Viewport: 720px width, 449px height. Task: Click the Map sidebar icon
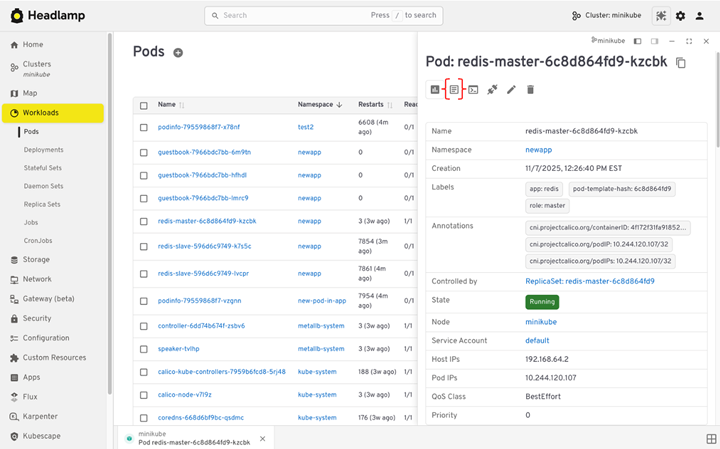(14, 93)
